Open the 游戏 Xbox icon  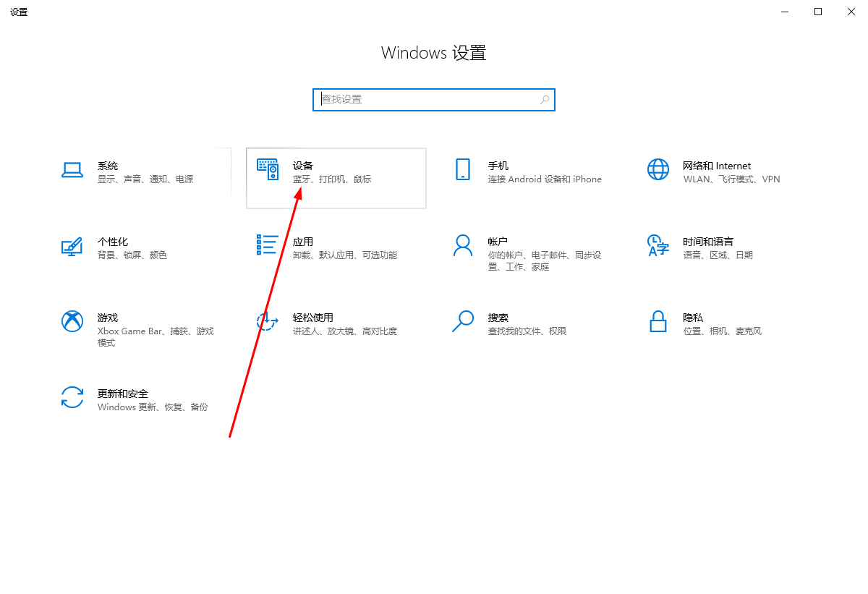72,321
